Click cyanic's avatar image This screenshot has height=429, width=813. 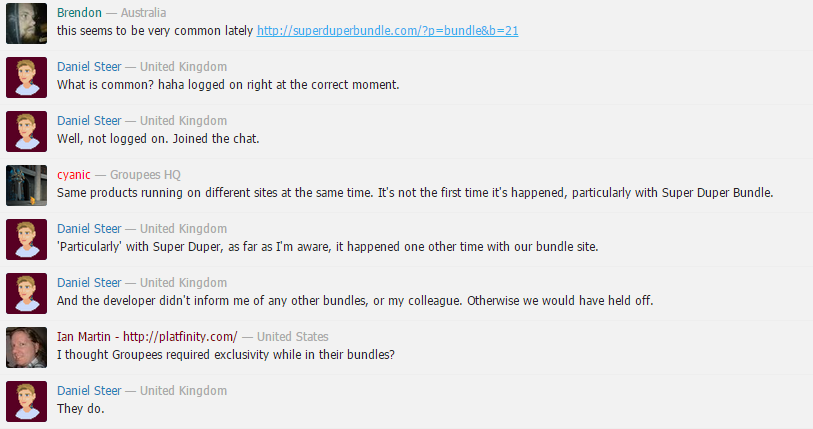tap(26, 186)
